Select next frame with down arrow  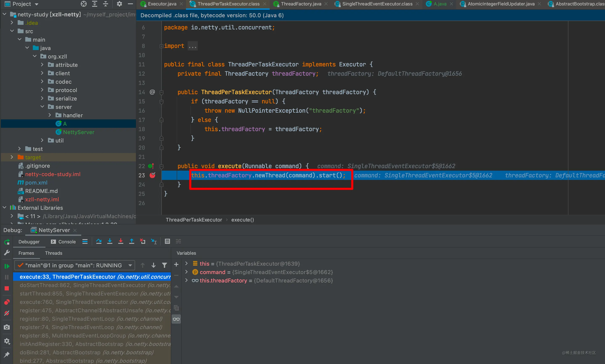[x=153, y=265]
